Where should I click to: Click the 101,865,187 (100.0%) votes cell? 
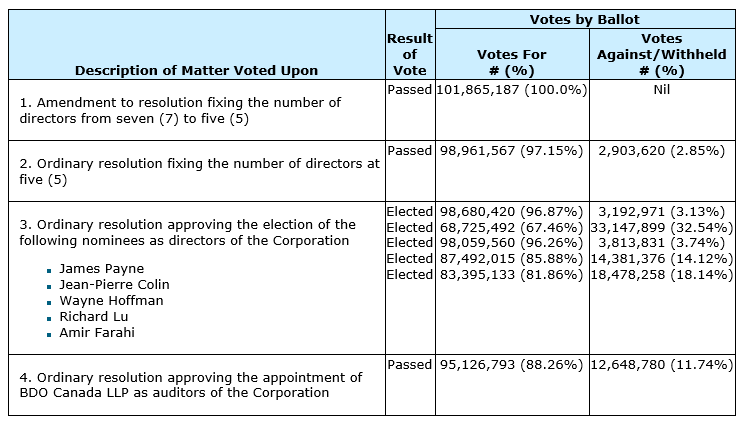511,90
